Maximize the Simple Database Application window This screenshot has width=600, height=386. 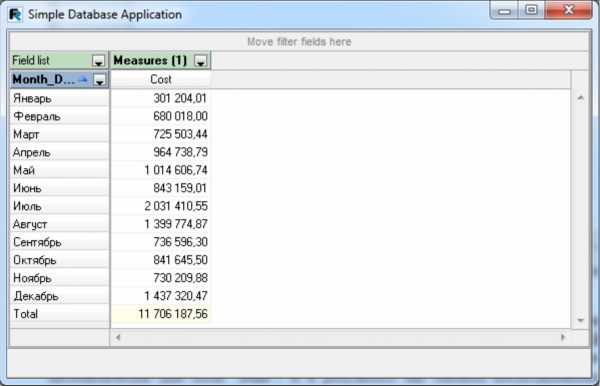[x=531, y=10]
